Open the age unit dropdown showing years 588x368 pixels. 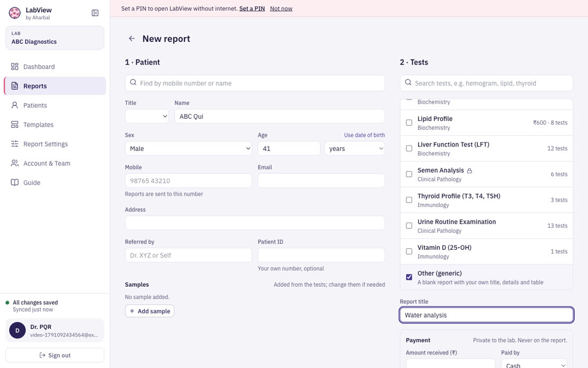coord(355,149)
